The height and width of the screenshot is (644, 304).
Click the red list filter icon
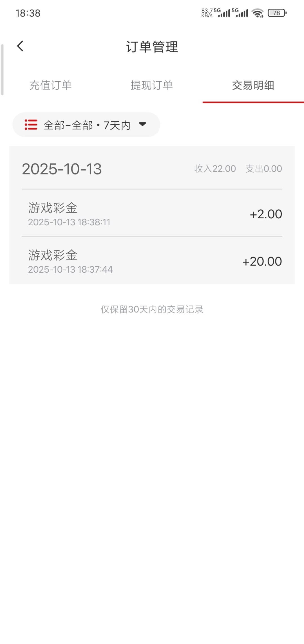[31, 125]
